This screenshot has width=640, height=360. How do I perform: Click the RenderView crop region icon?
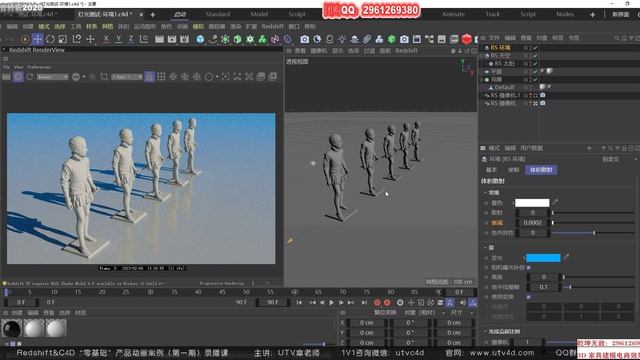[x=104, y=77]
